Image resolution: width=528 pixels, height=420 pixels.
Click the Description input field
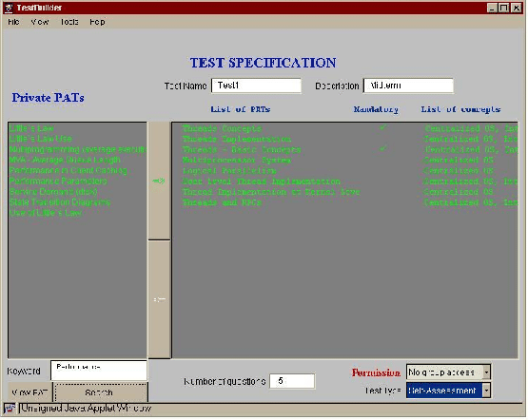click(x=408, y=86)
